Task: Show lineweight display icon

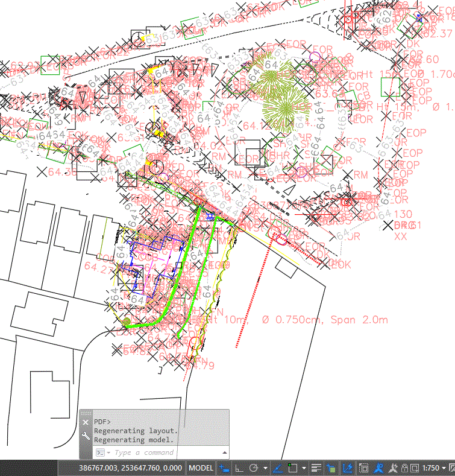Action: (316, 468)
